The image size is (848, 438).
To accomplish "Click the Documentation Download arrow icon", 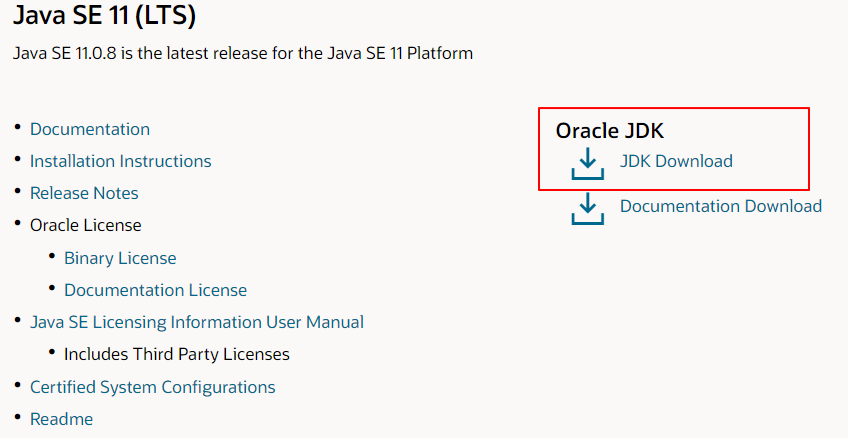I will pyautogui.click(x=588, y=209).
